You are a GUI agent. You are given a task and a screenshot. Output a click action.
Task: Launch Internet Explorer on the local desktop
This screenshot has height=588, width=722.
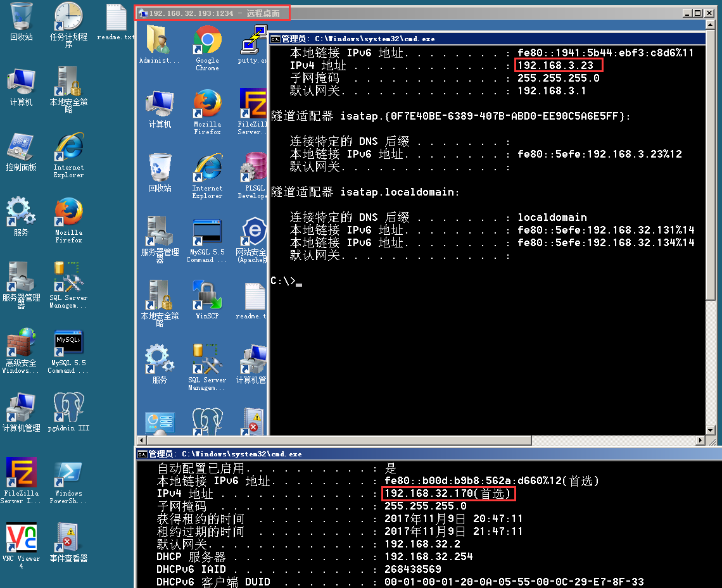68,156
